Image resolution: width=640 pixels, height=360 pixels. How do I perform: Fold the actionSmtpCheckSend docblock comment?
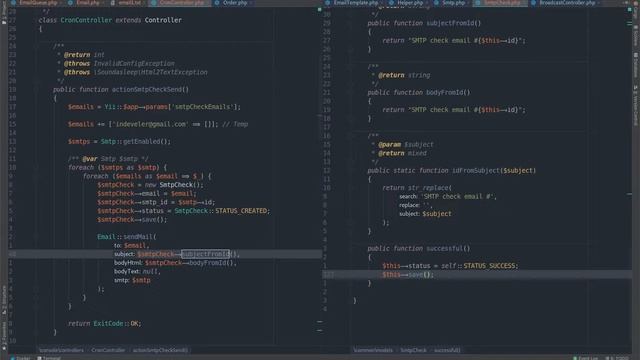(36, 46)
